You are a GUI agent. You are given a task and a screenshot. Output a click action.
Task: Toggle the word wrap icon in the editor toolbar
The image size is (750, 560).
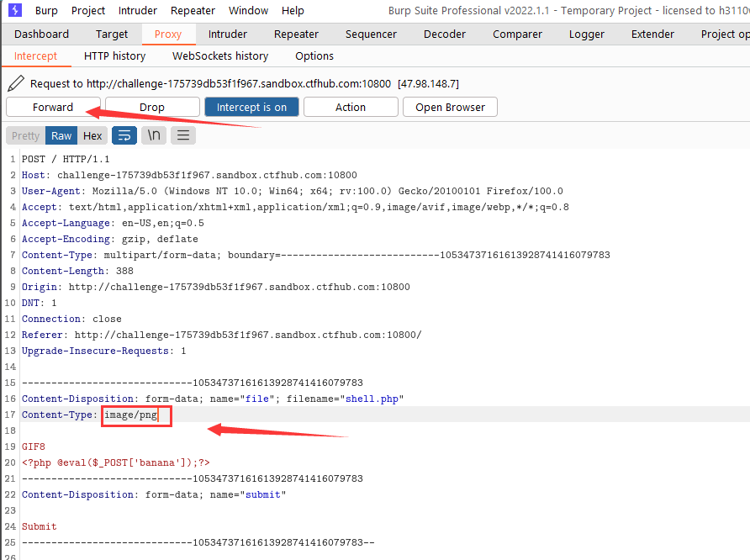[124, 136]
